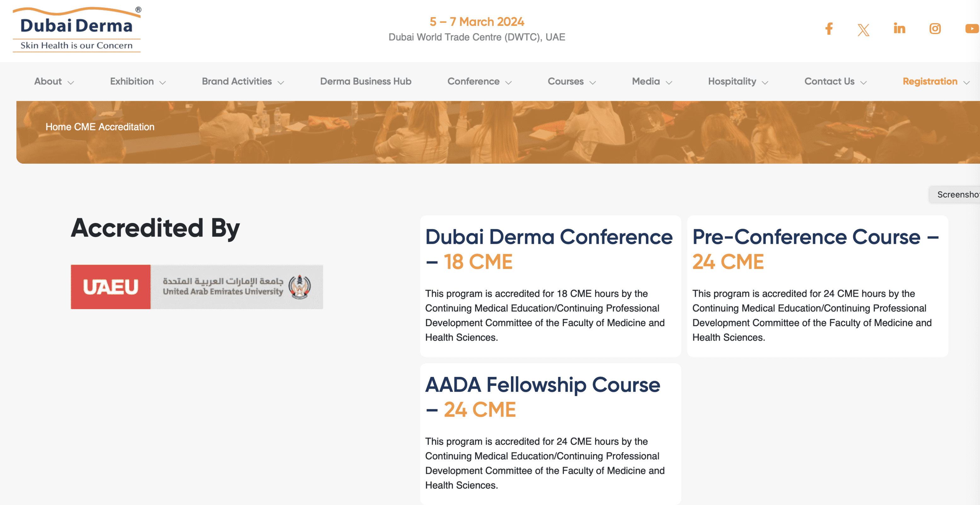Screen dimensions: 980x505
Task: Open the LinkedIn social icon
Action: point(899,28)
